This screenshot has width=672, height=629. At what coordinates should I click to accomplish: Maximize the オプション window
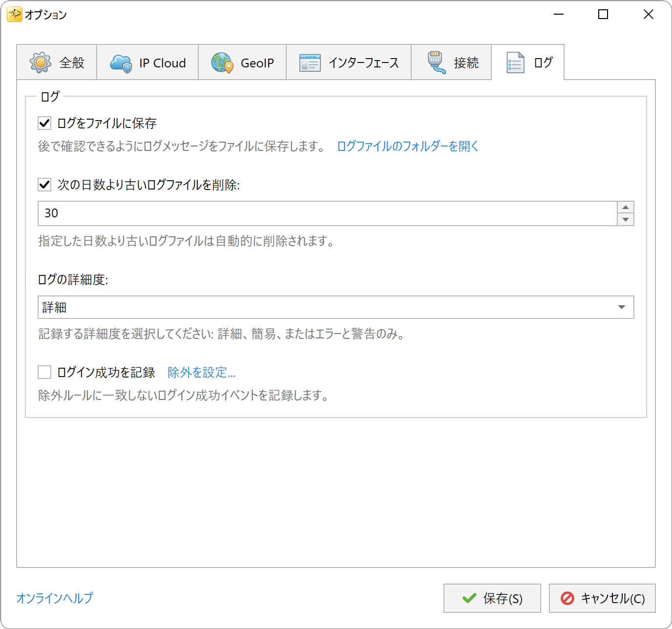[x=603, y=15]
